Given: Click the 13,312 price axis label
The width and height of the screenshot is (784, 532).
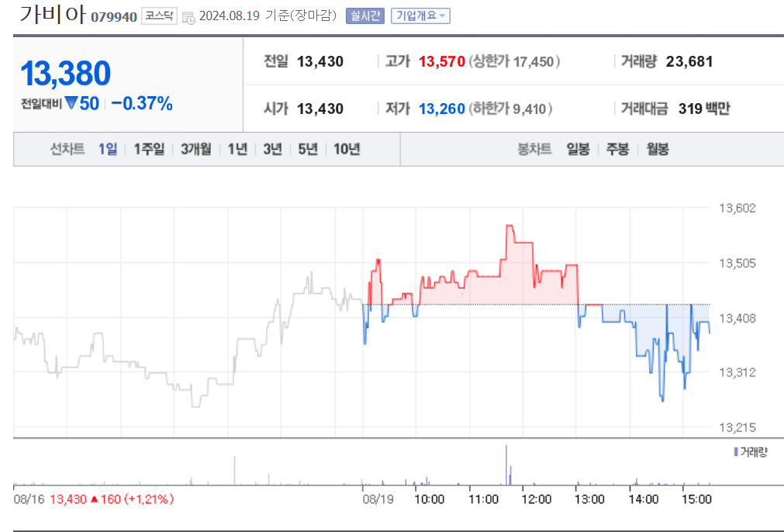Looking at the screenshot, I should (x=737, y=372).
